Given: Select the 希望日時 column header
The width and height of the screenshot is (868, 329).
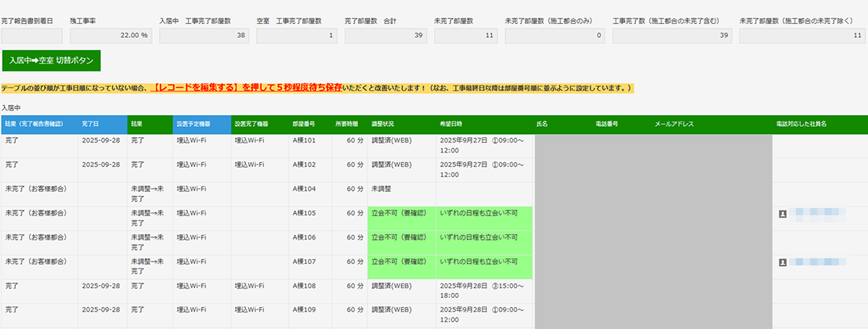Looking at the screenshot, I should pos(484,124).
